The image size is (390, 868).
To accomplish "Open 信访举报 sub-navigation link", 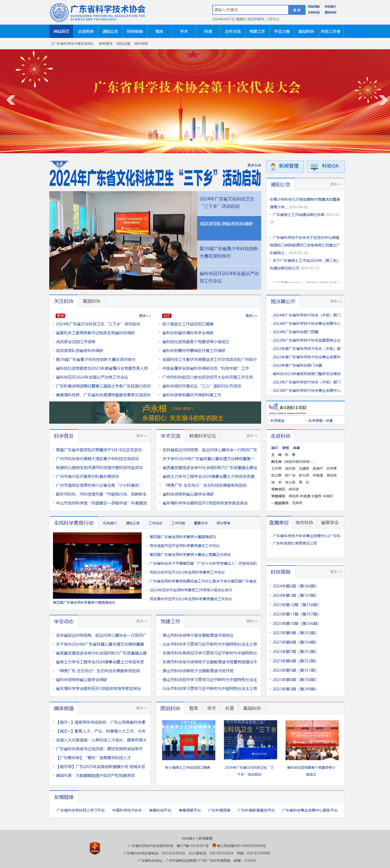I will 141,43.
